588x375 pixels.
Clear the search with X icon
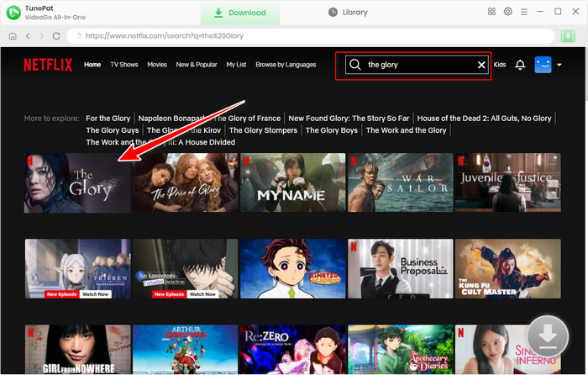(x=481, y=65)
